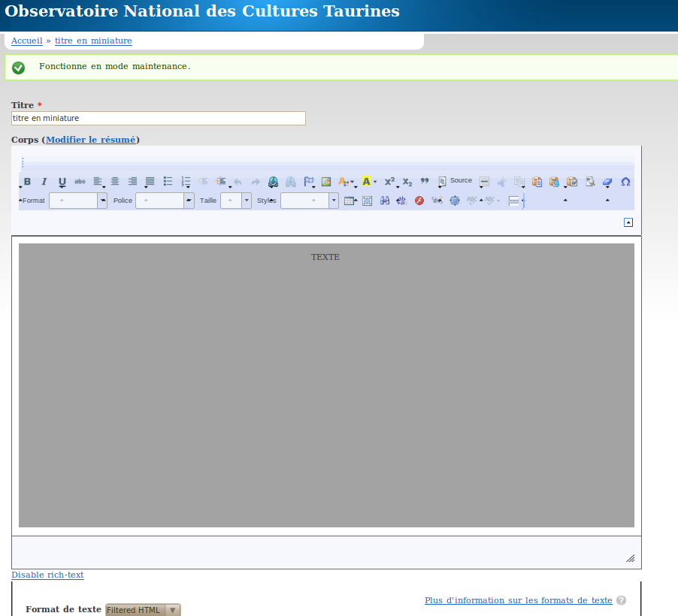Paste from Word
This screenshot has height=616, width=678.
coord(572,182)
